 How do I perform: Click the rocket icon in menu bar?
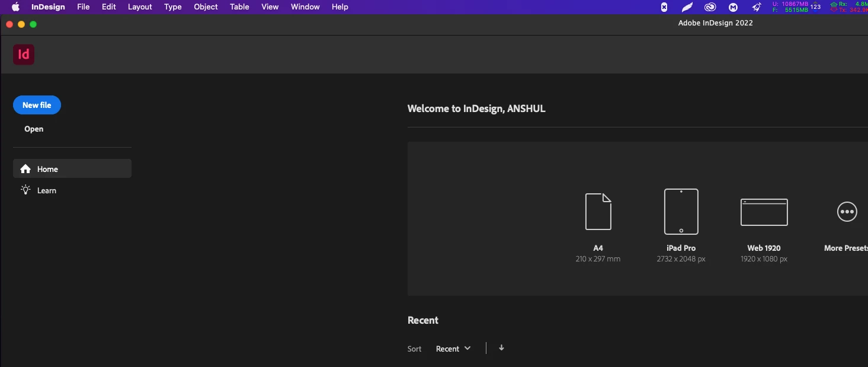pos(757,7)
